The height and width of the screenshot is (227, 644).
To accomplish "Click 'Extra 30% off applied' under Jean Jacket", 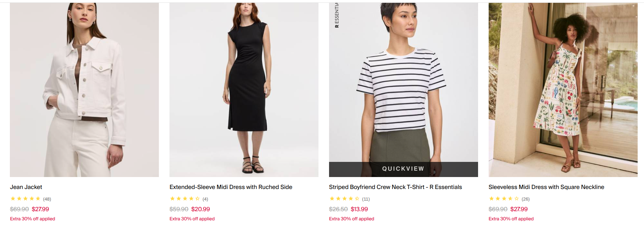I will (x=32, y=219).
